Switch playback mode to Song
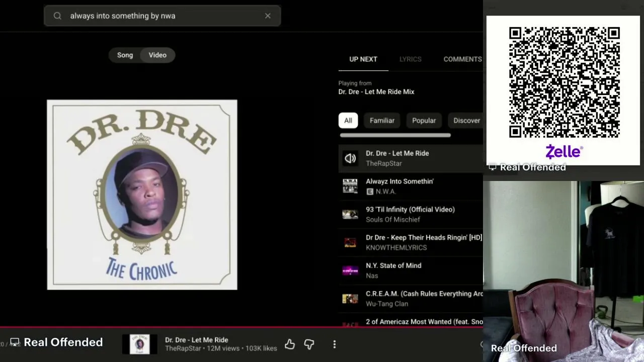This screenshot has height=362, width=644. [125, 55]
